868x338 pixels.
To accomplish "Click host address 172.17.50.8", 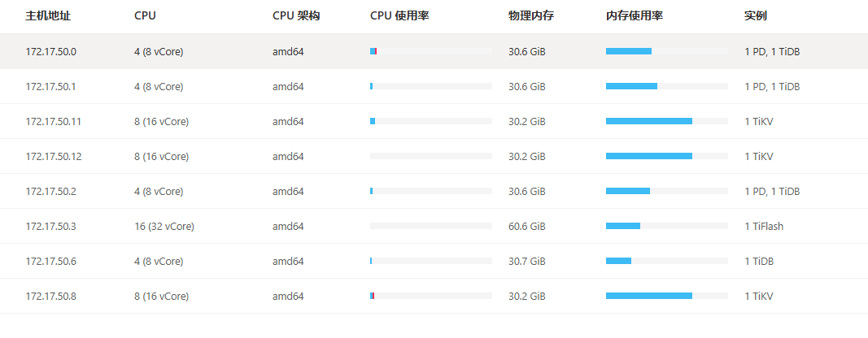I will 50,297.
